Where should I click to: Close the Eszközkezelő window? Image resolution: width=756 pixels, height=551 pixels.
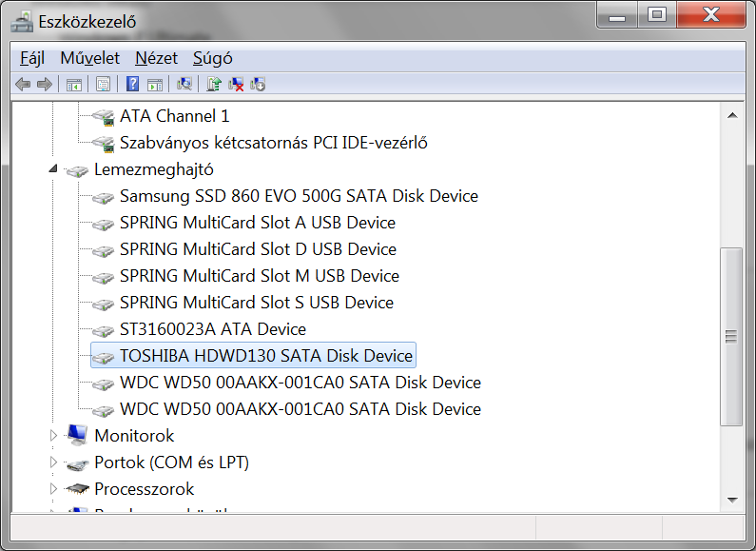point(711,14)
